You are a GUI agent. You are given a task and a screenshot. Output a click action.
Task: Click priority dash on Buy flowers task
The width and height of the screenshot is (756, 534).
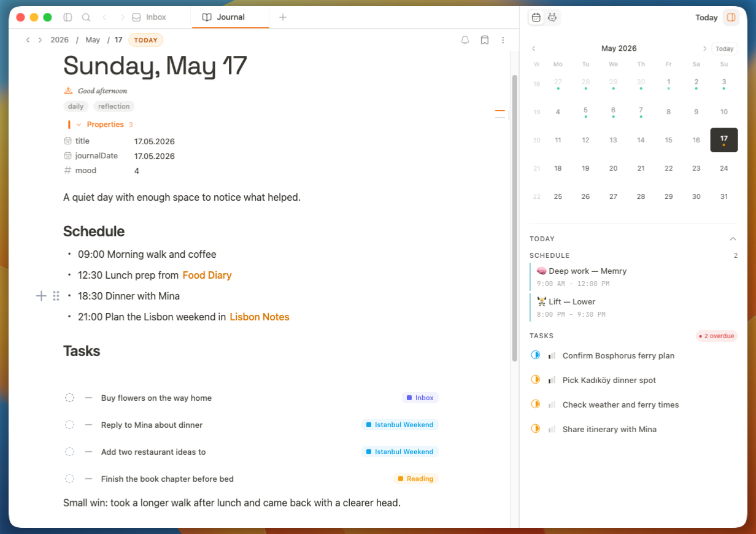coord(88,398)
